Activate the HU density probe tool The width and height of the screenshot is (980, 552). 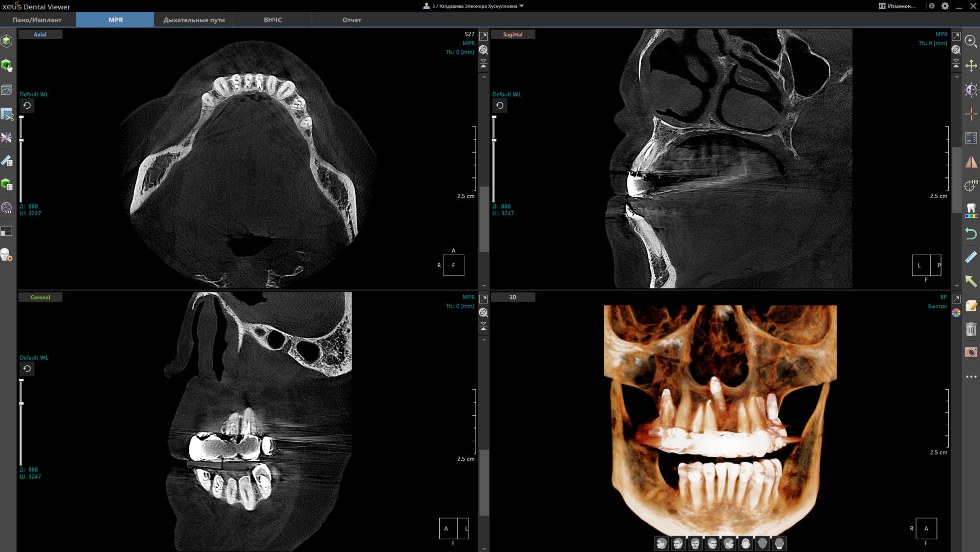coord(971,186)
